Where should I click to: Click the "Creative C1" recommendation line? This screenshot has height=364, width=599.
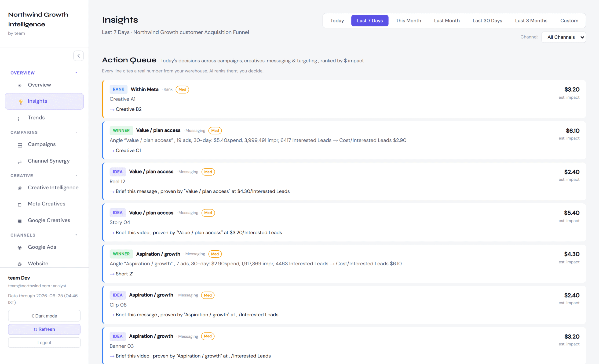point(125,151)
